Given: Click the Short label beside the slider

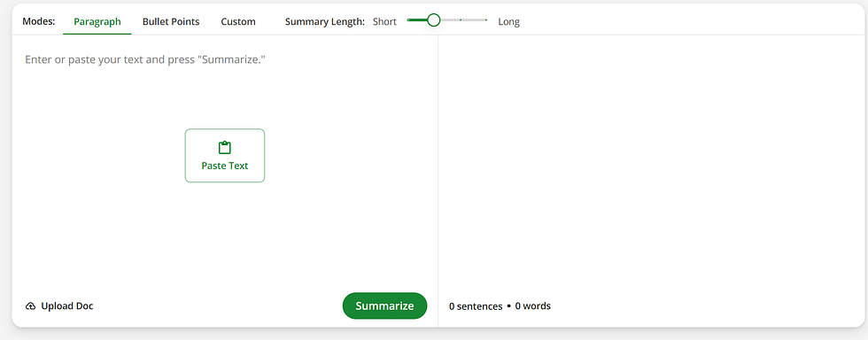Looking at the screenshot, I should point(384,22).
